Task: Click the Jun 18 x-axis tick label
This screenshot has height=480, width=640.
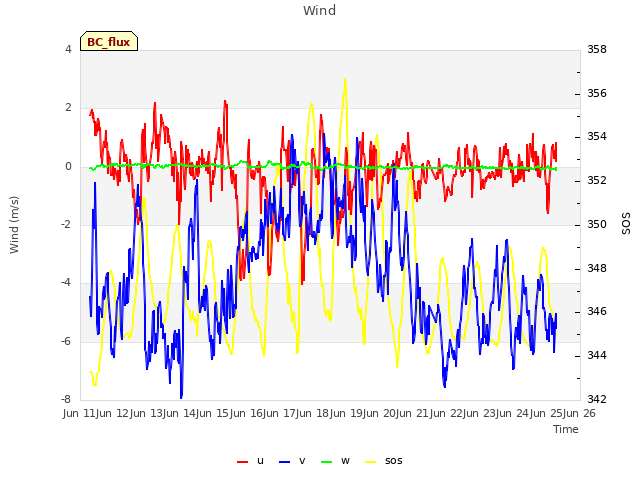Action: [315, 413]
